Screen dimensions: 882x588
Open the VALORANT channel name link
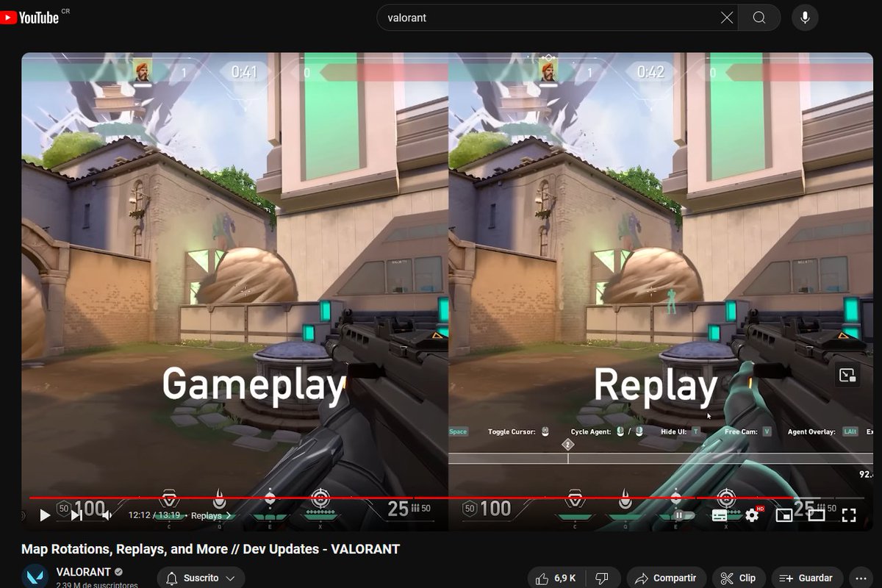(x=83, y=572)
